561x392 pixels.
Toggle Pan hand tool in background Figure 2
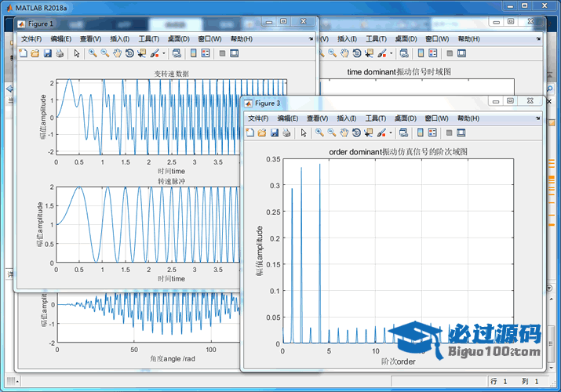tap(344, 53)
